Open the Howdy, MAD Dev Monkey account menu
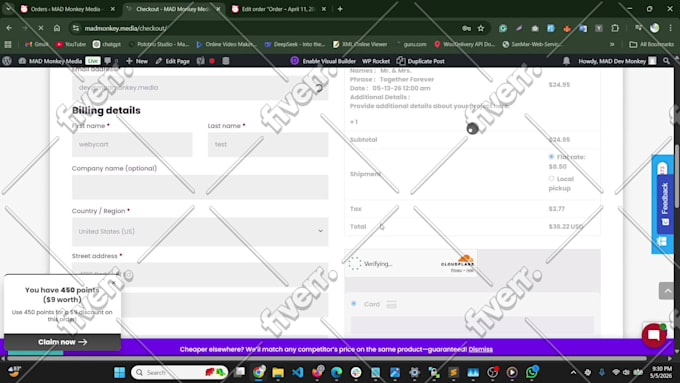This screenshot has height=383, width=680. point(617,61)
